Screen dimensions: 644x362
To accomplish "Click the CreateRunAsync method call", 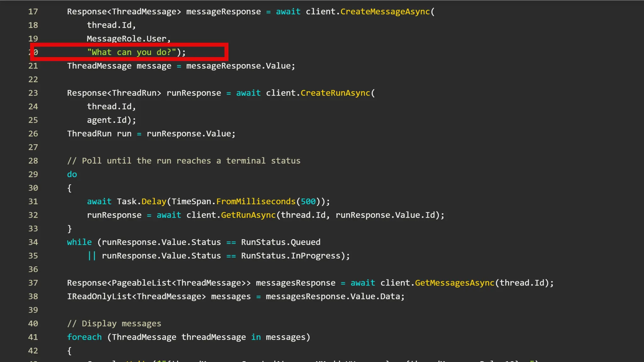I will 335,93.
